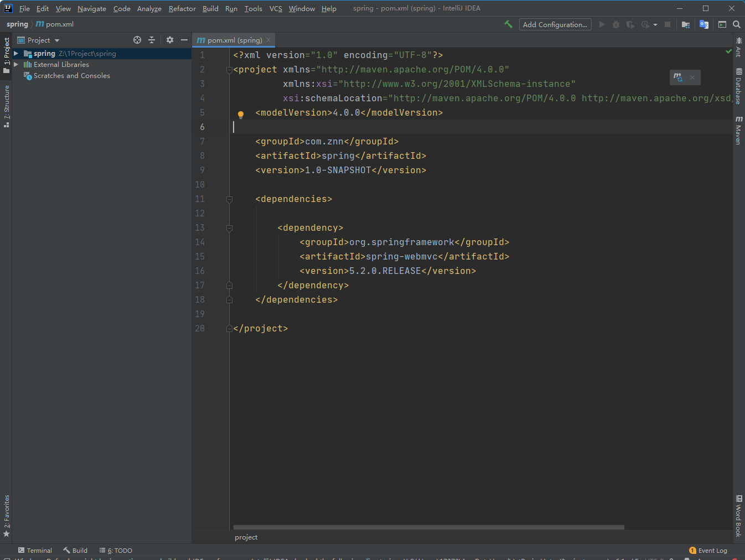Open the Project Structure icon

point(686,24)
